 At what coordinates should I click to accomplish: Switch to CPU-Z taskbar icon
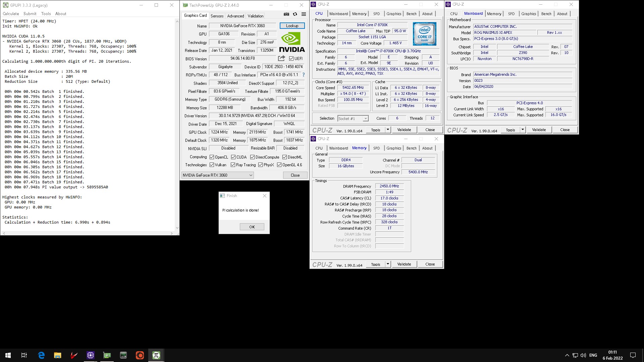point(91,355)
